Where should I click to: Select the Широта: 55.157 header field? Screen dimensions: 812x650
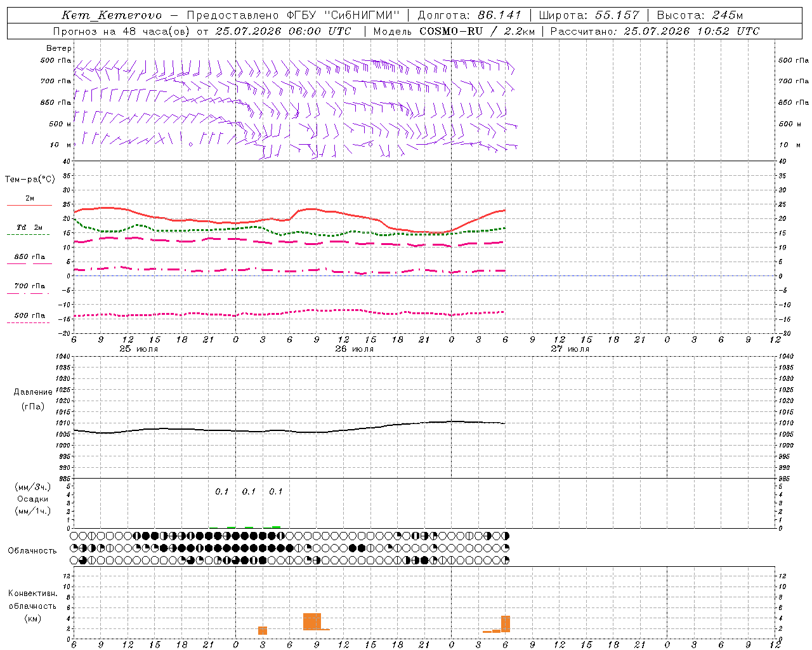pos(589,15)
